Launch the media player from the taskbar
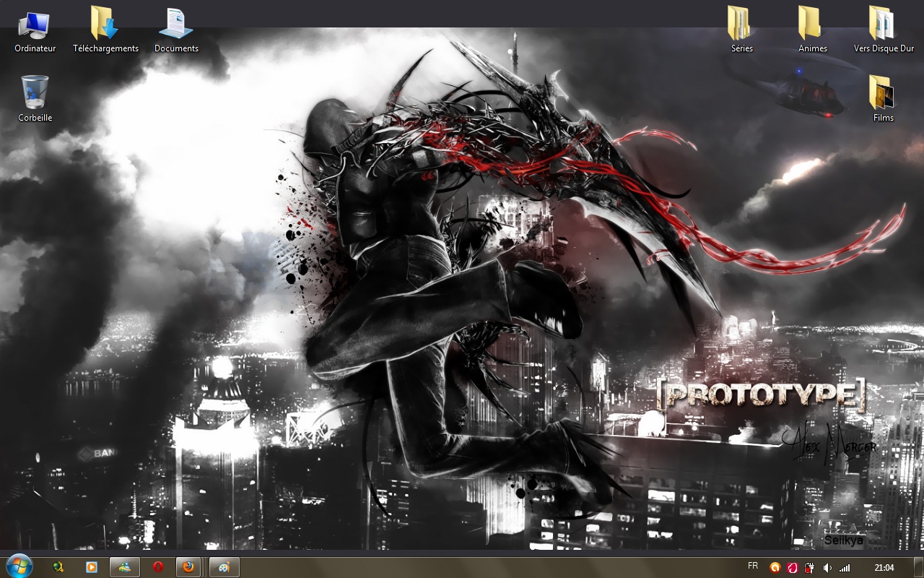This screenshot has height=578, width=924. (92, 567)
